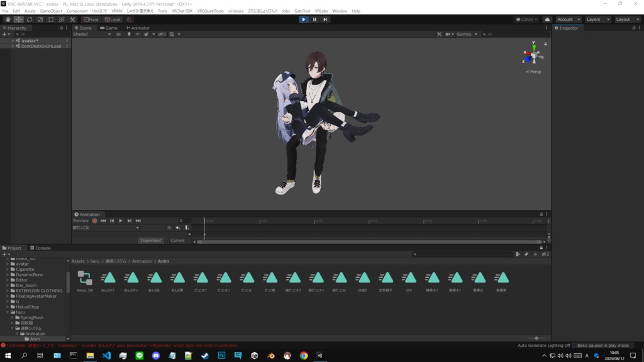The height and width of the screenshot is (362, 644).
Task: Open scene component tools icon
Action: [x=439, y=34]
